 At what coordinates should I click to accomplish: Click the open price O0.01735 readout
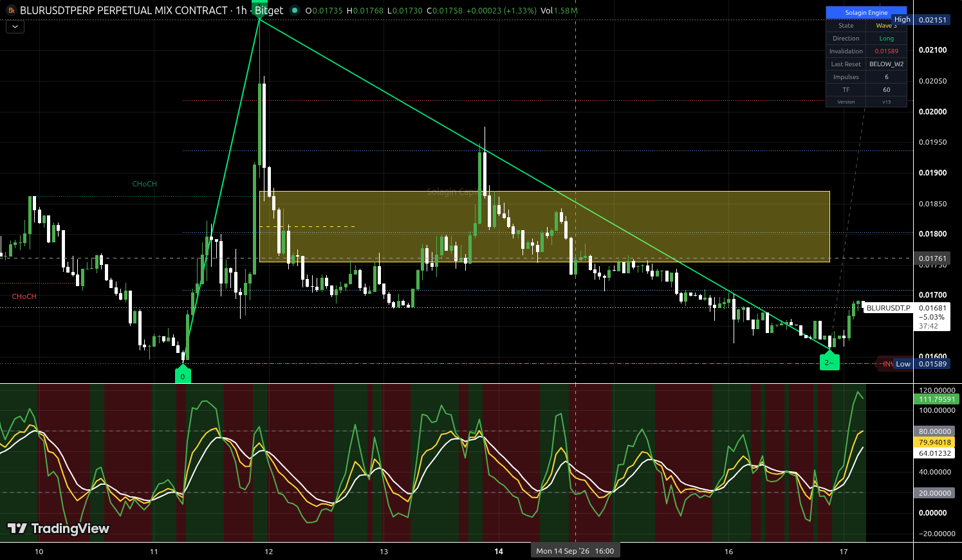click(324, 11)
